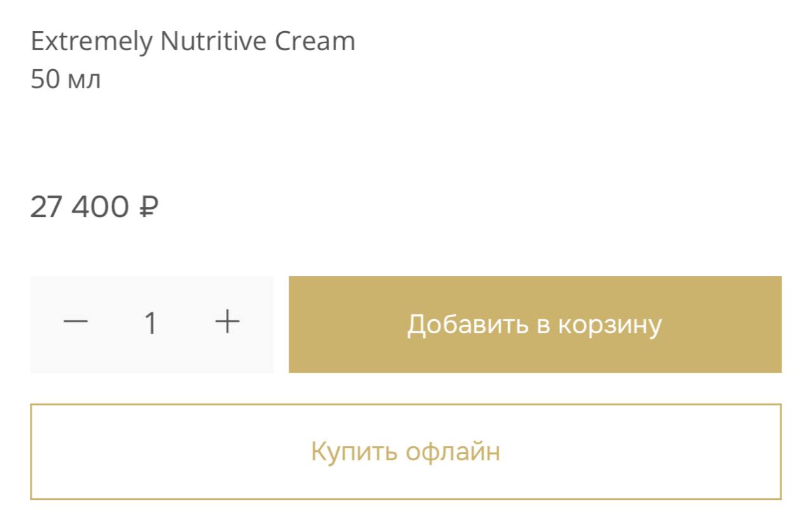Viewport: 812px width, 523px height.
Task: Click the minus icon to decrease quantity
Action: 75,323
